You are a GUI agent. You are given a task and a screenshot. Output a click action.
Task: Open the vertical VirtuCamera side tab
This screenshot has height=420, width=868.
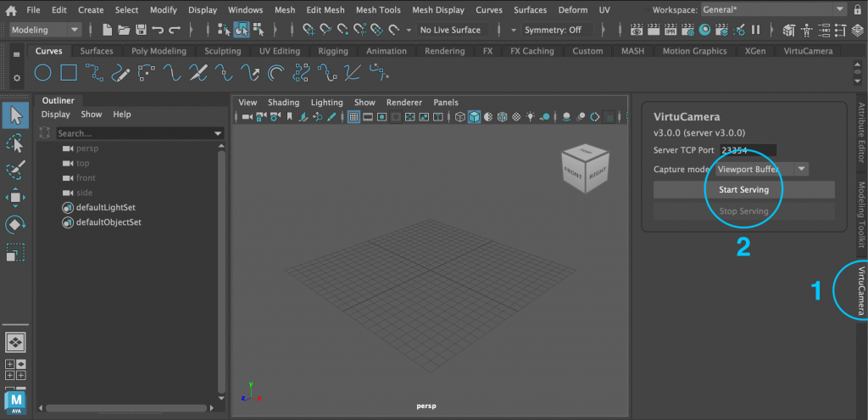coord(861,290)
